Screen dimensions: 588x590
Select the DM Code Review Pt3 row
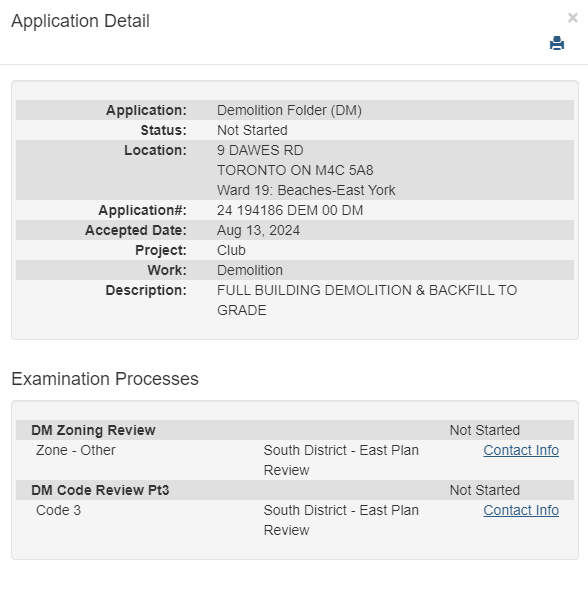click(x=295, y=490)
